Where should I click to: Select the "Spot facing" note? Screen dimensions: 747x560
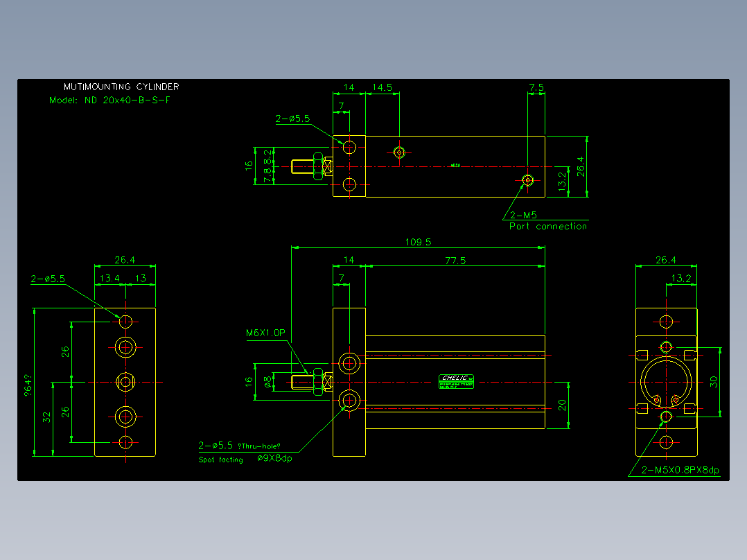[x=220, y=460]
